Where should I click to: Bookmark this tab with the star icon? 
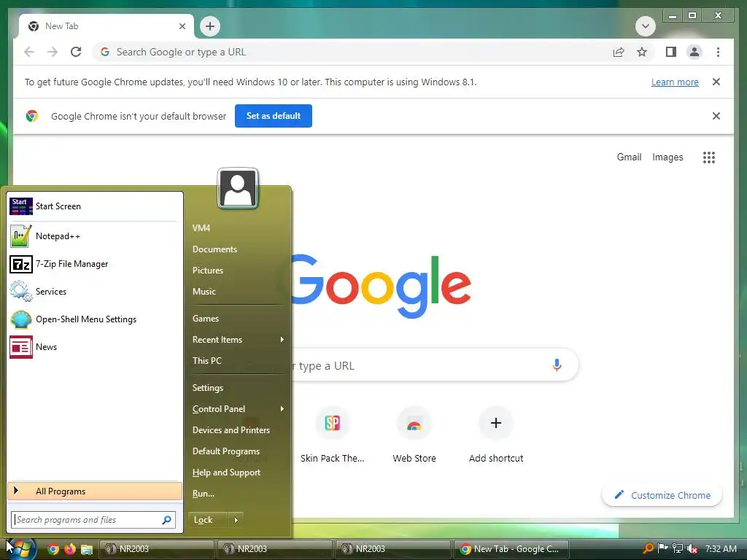tap(642, 52)
